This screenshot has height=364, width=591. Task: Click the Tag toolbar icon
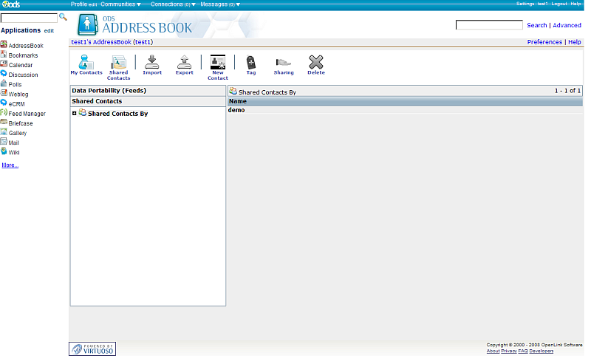(x=251, y=63)
